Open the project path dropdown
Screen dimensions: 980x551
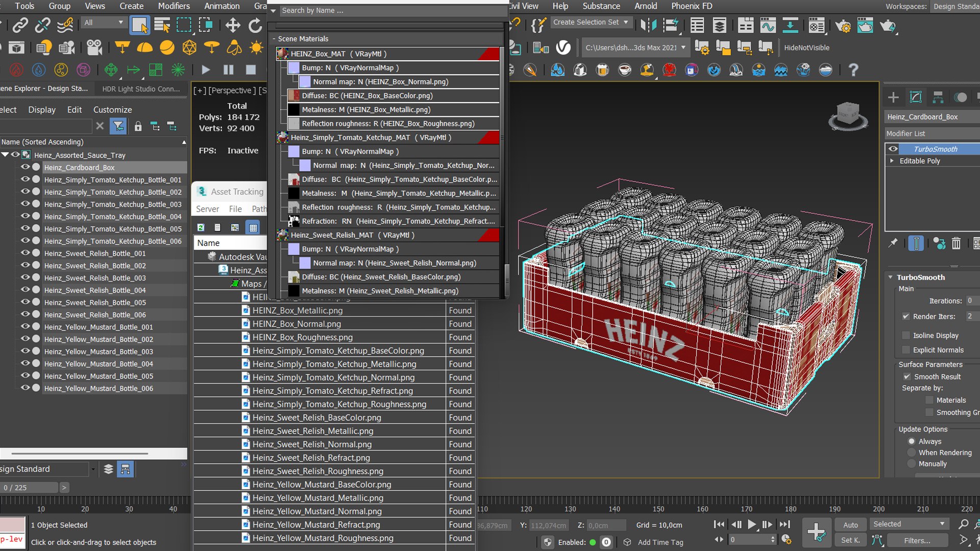point(635,47)
